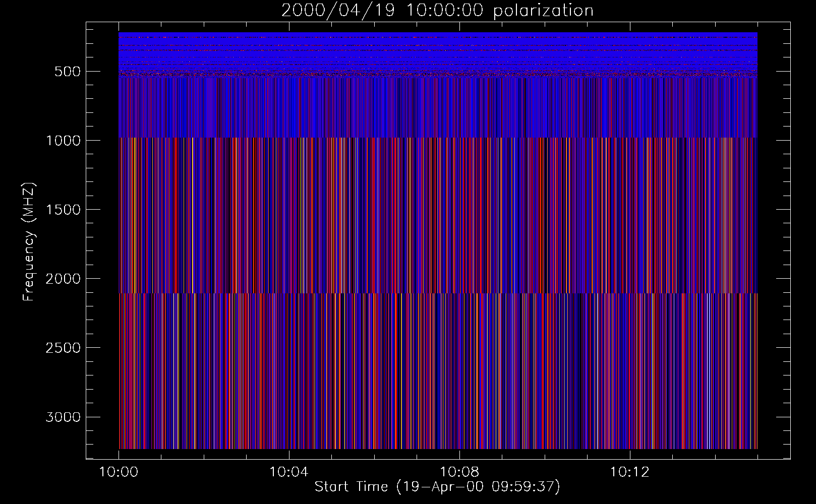
Task: Click the 'Frequency (MHZ)' y-axis label
Action: pos(29,241)
